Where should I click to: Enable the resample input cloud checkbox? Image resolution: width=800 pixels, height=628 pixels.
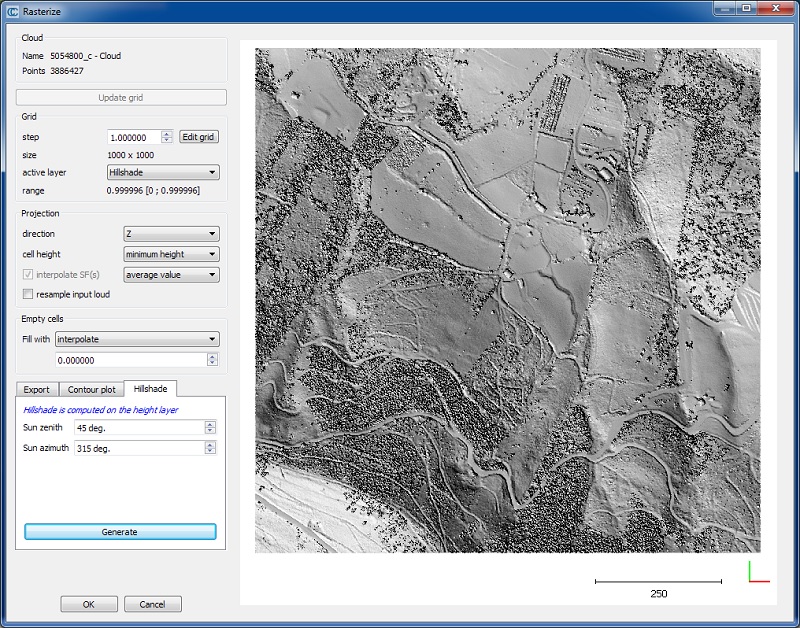pyautogui.click(x=28, y=294)
